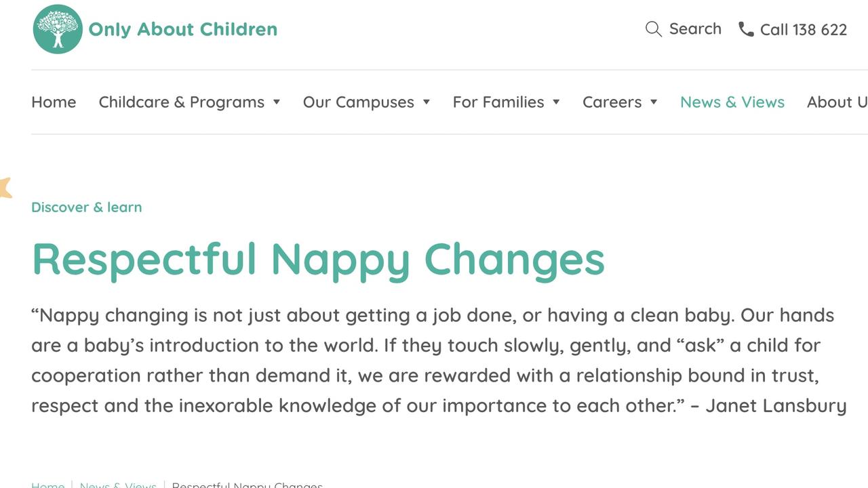
Task: Open the Home menu item
Action: [x=54, y=102]
